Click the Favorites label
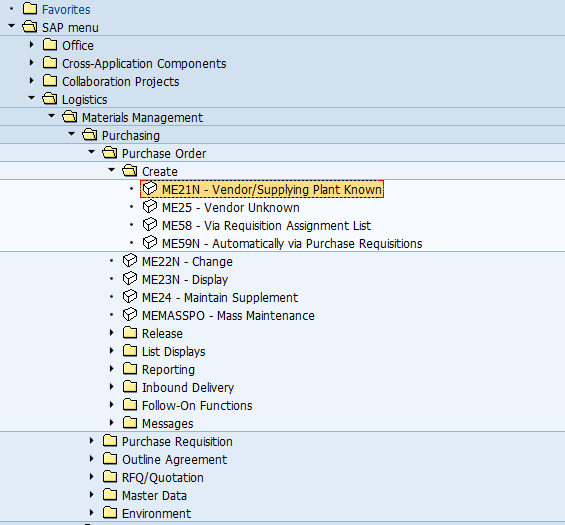This screenshot has width=565, height=525. coord(66,10)
